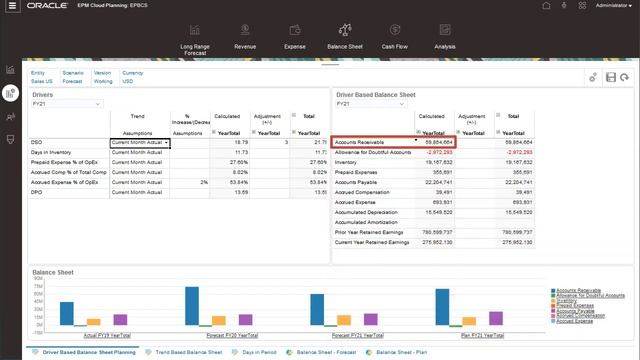Select the driver-based planning sidebar icon
Image resolution: width=640 pixels, height=360 pixels.
click(11, 93)
